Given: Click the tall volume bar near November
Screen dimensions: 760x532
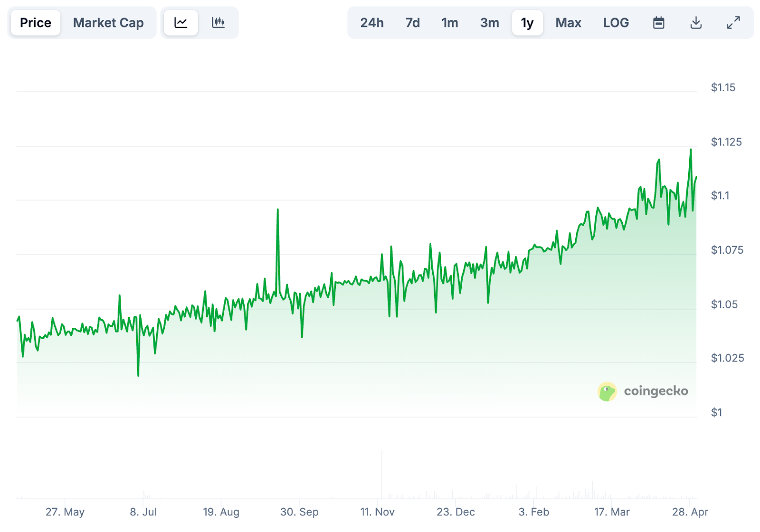Looking at the screenshot, I should [382, 475].
